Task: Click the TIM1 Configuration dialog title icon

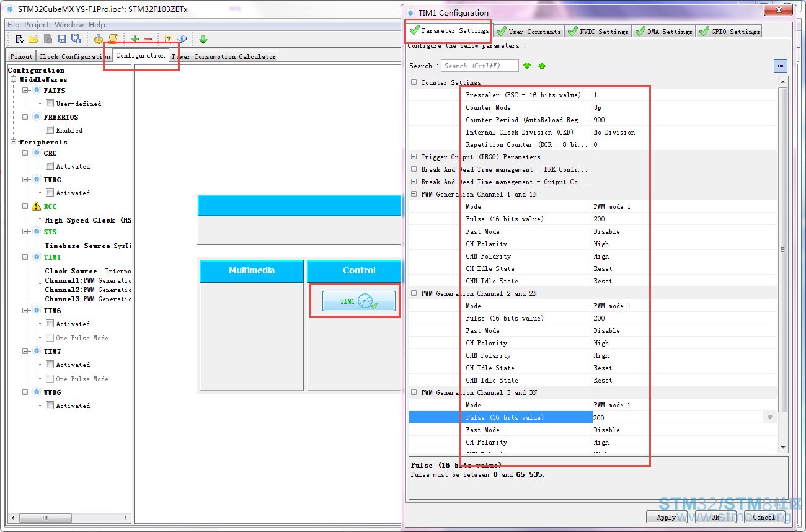Action: [x=410, y=12]
